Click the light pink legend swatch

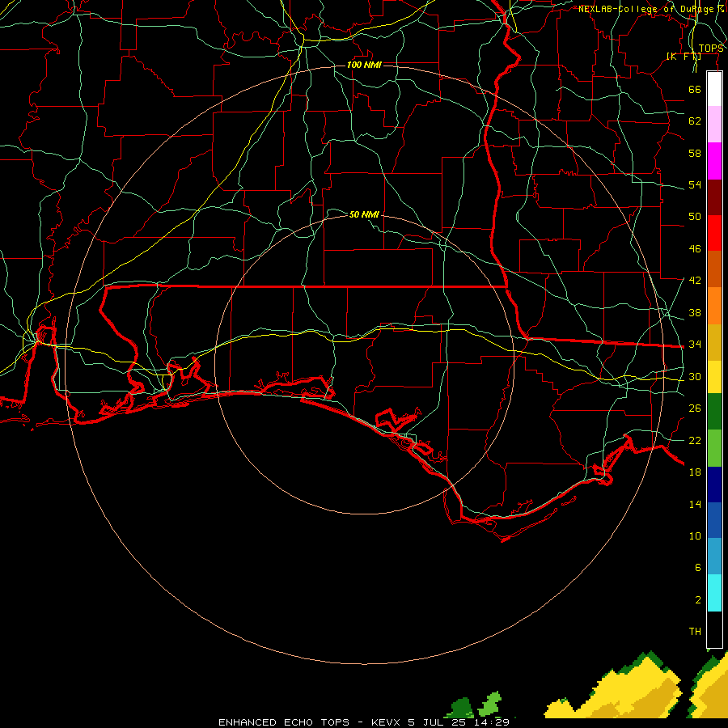714,124
